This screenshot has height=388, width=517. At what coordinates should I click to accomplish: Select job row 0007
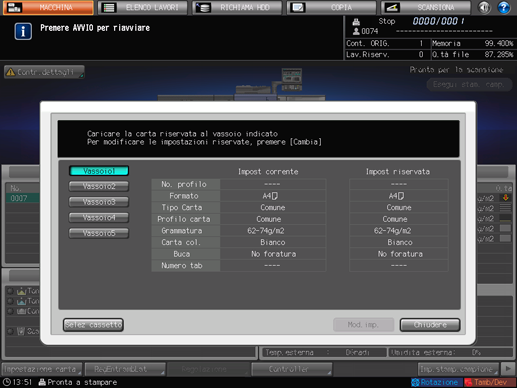22,198
